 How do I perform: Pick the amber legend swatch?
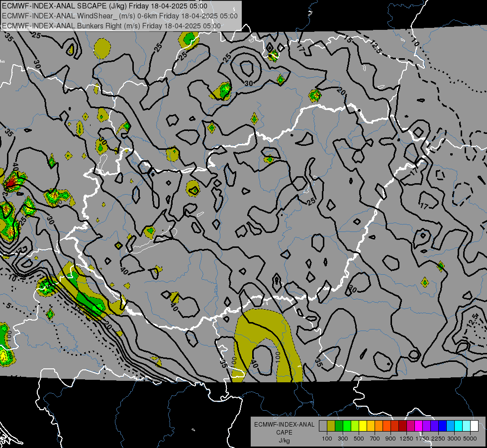point(371,426)
